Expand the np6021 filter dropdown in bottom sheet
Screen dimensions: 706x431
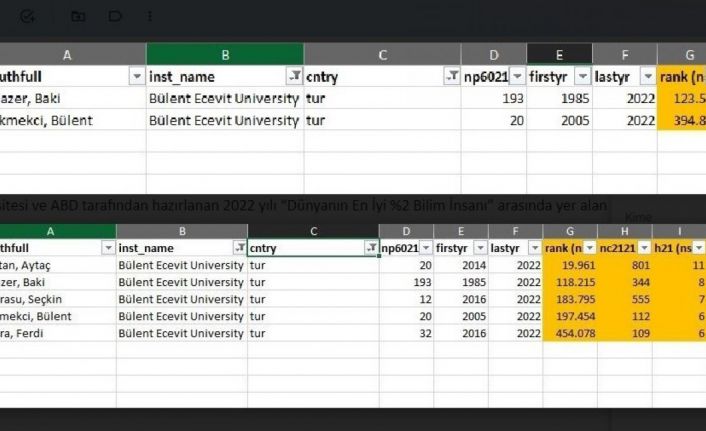426,247
